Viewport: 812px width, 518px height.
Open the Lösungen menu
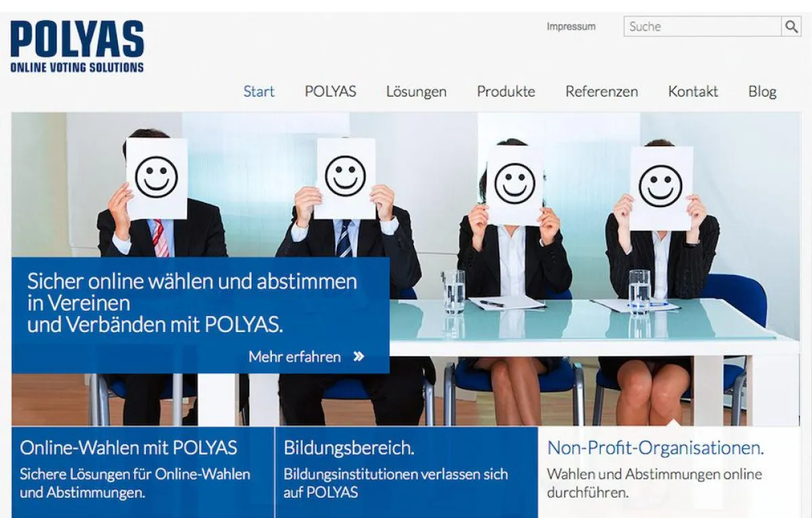click(416, 91)
